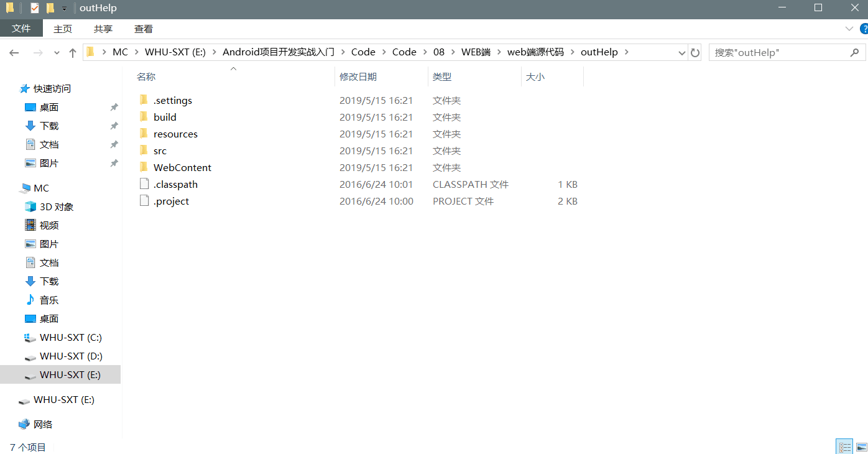This screenshot has width=868, height=454.
Task: Select the WebContent folder icon
Action: coord(144,167)
